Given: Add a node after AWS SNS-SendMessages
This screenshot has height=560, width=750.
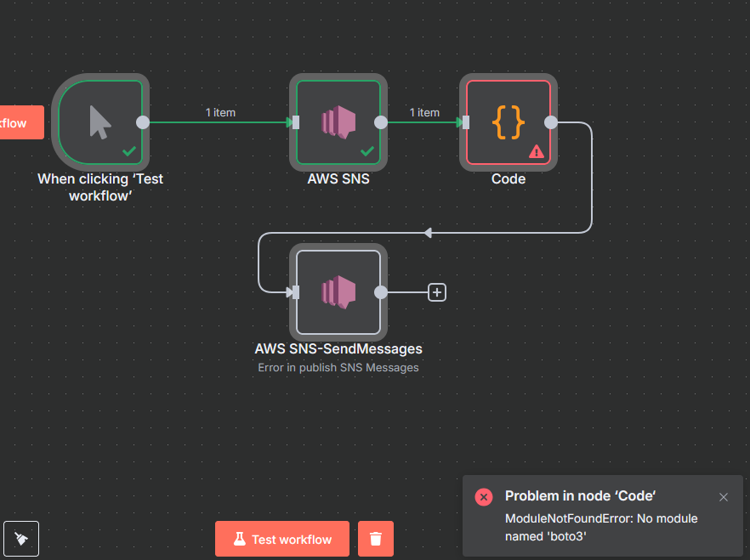Looking at the screenshot, I should [437, 292].
